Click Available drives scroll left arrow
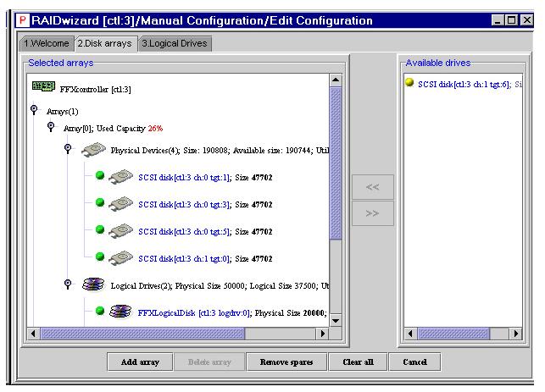The height and width of the screenshot is (392, 545). 410,334
